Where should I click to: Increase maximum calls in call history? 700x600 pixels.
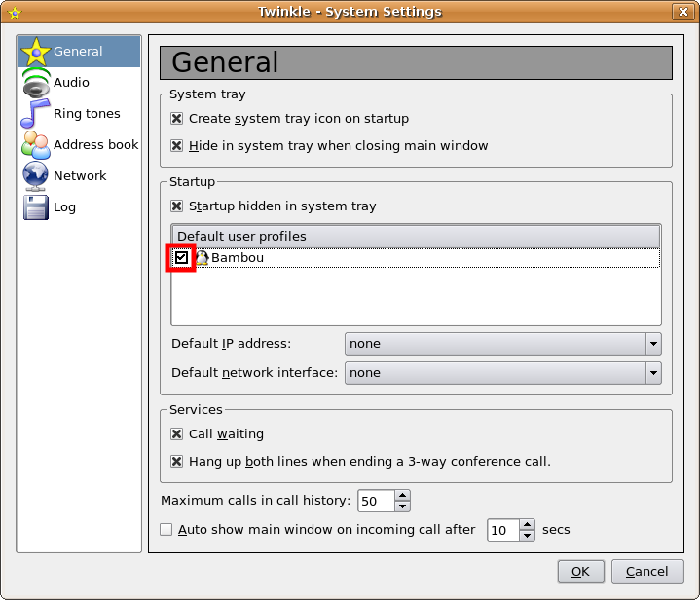tap(403, 495)
